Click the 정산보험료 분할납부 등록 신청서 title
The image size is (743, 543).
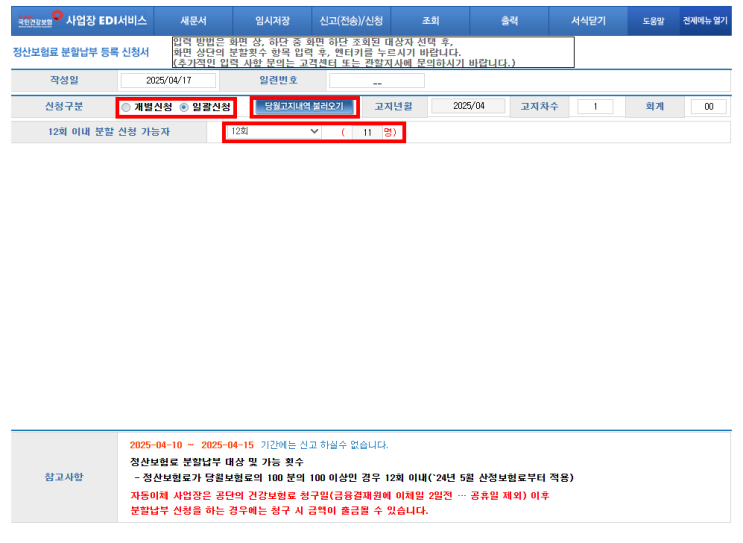[x=81, y=52]
